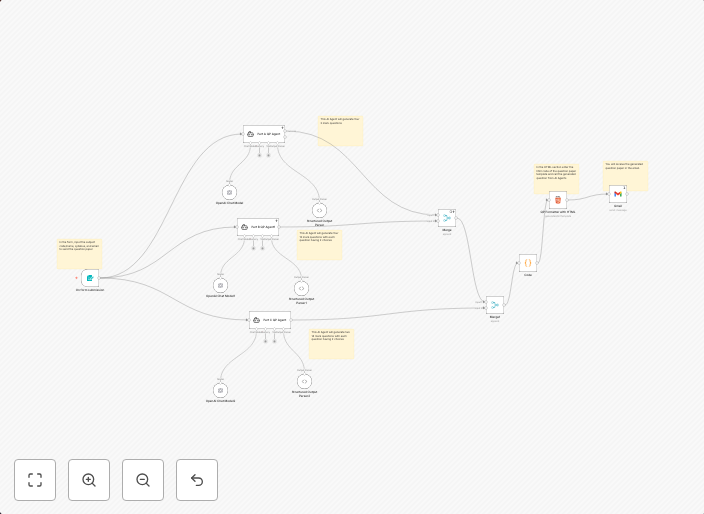Screen dimensions: 704x514
Task: Open the Code node with curly braces
Action: (528, 263)
